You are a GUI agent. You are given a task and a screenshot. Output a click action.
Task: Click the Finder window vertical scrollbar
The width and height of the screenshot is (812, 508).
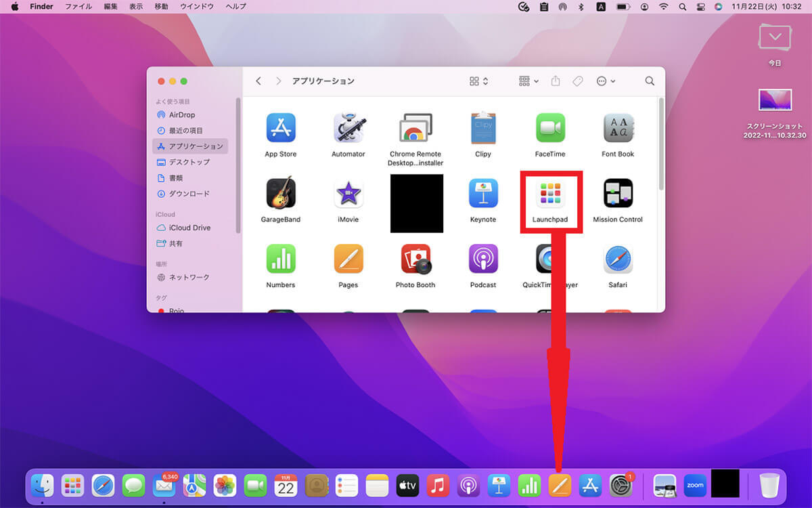(x=660, y=144)
